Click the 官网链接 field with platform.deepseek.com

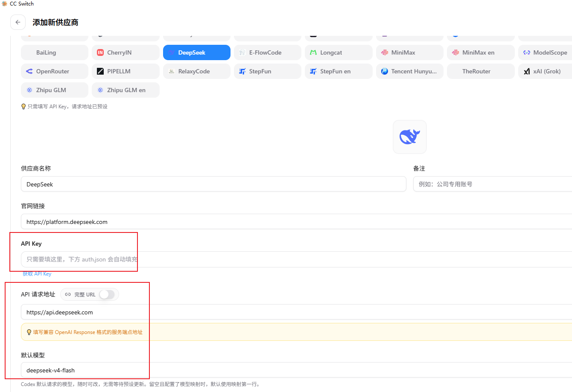tap(296, 222)
